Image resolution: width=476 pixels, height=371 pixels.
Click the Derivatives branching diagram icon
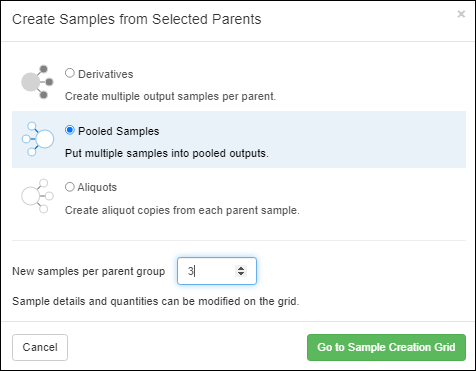[37, 82]
